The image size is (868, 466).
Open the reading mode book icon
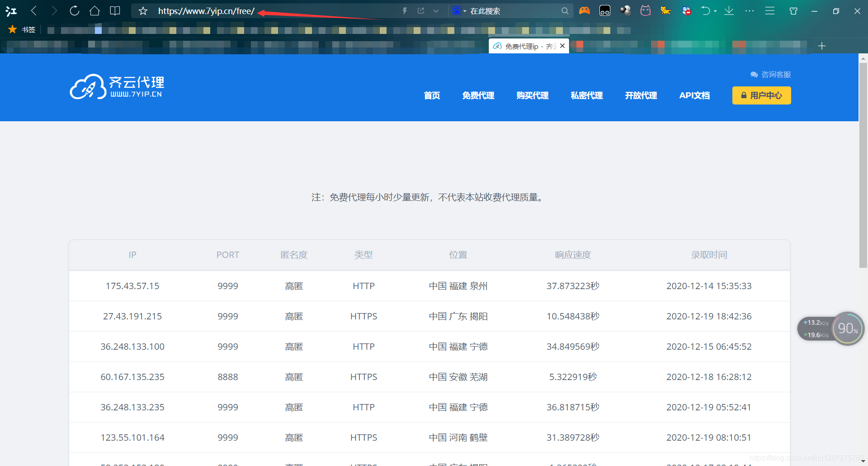tap(115, 11)
